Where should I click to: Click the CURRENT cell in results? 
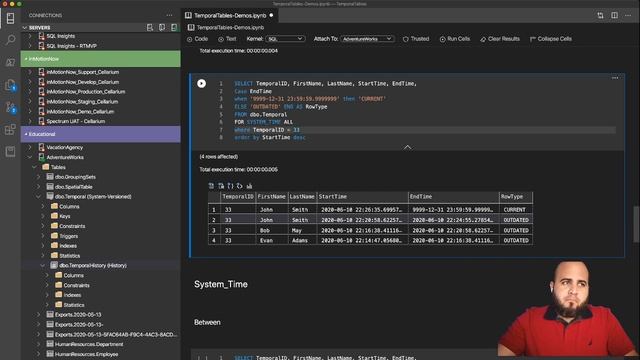[516, 210]
